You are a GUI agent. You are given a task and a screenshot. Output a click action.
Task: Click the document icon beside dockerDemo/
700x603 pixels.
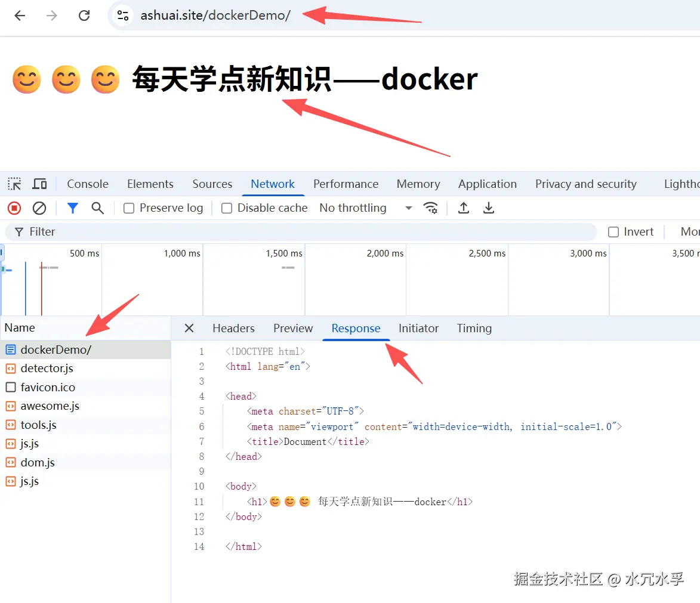[11, 350]
